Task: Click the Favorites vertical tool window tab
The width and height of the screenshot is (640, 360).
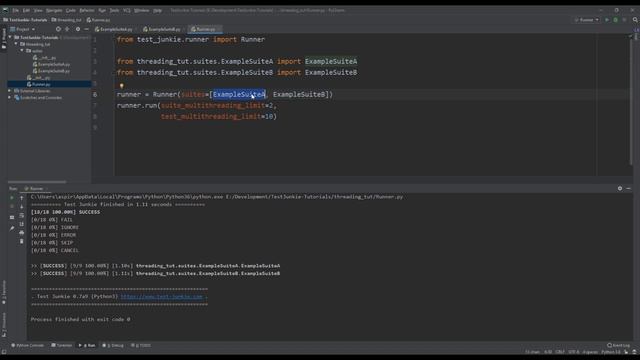Action: [x=4, y=291]
